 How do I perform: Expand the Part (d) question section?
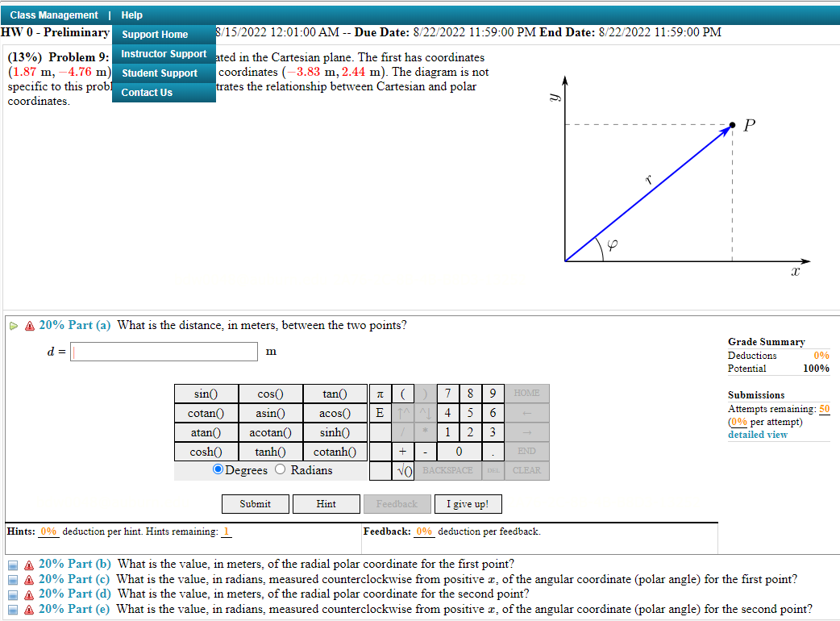[x=11, y=594]
